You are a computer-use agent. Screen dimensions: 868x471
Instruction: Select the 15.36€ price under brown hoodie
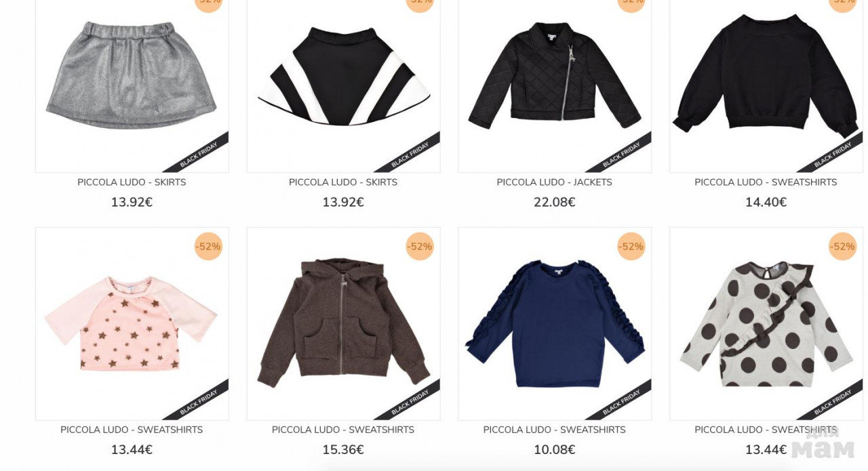pyautogui.click(x=343, y=450)
